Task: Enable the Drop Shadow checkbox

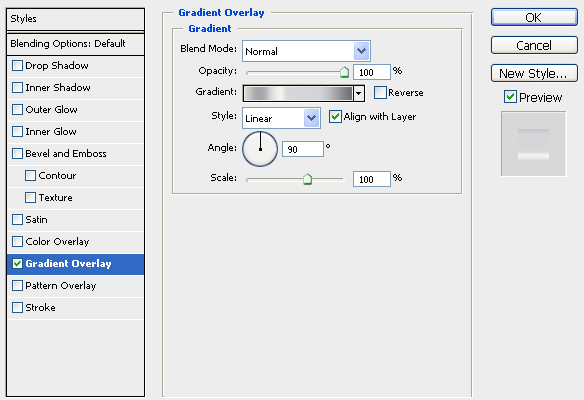Action: pyautogui.click(x=18, y=66)
